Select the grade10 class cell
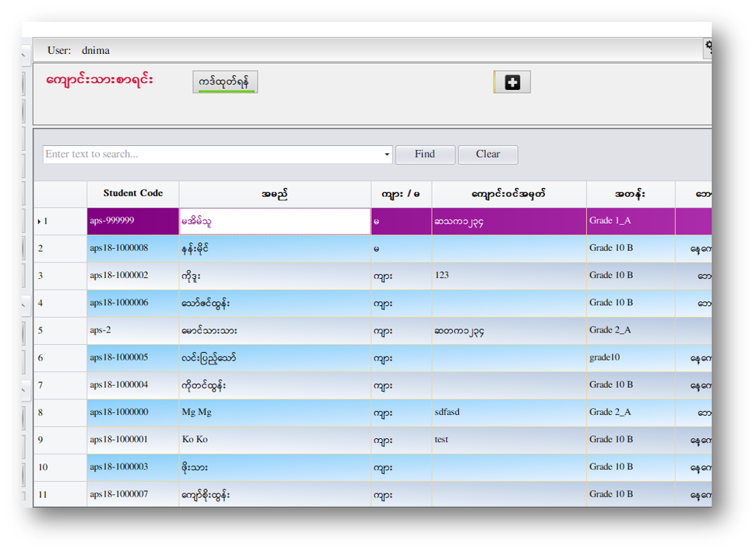The width and height of the screenshot is (756, 552). pos(630,358)
